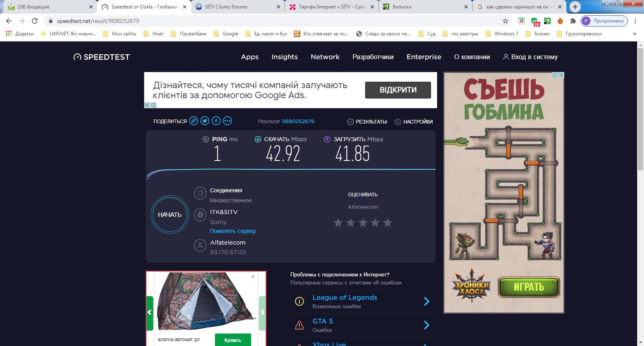
Task: Open more sharing options icon
Action: 227,121
